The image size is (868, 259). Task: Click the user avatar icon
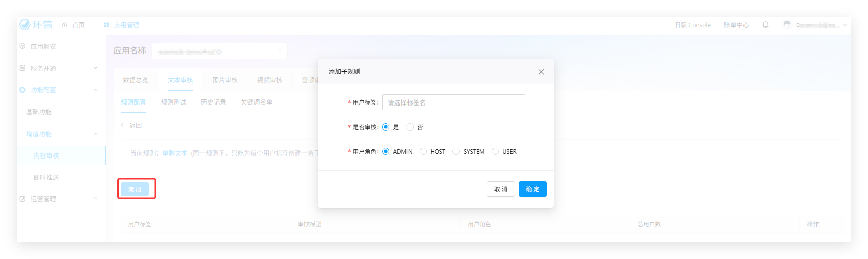coord(787,25)
